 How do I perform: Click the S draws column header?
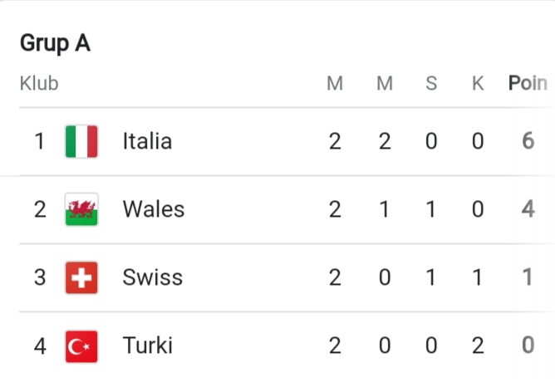(x=431, y=84)
